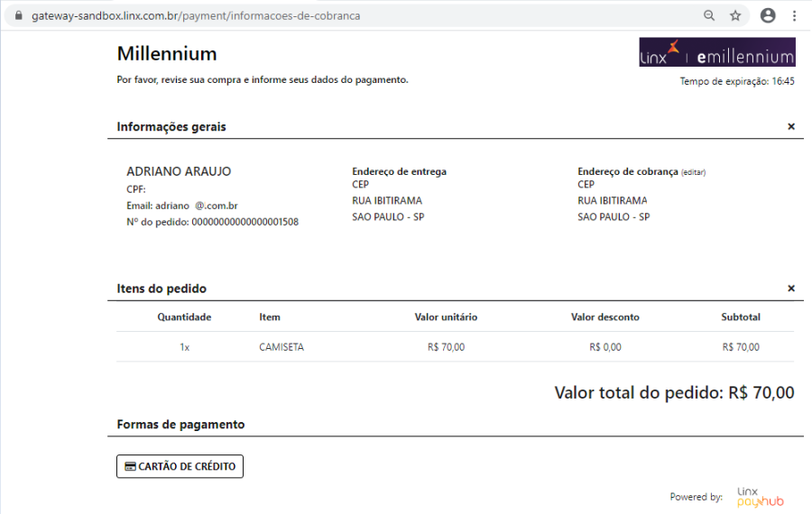Click the Linx emillennium logo
Image resolution: width=812 pixels, height=514 pixels.
716,52
